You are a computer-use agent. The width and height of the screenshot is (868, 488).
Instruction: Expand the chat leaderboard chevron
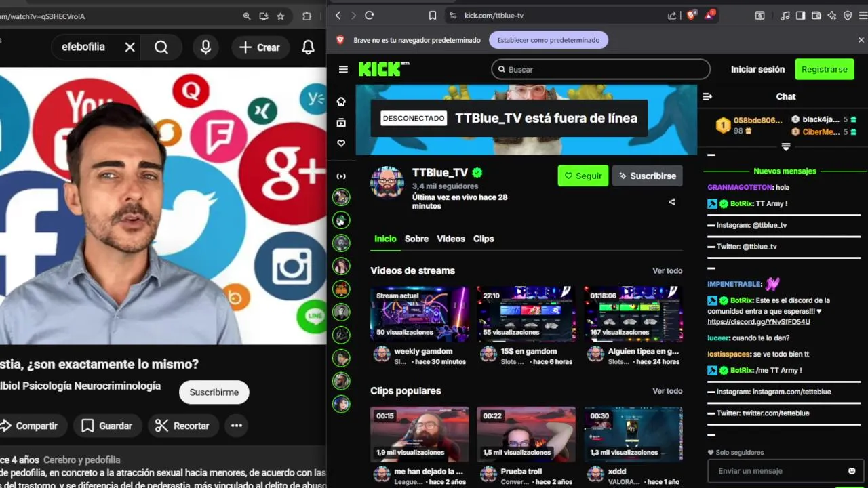[x=786, y=146]
